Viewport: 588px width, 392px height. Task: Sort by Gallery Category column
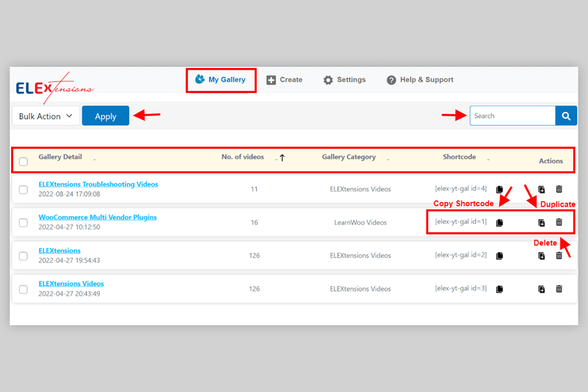click(x=349, y=157)
